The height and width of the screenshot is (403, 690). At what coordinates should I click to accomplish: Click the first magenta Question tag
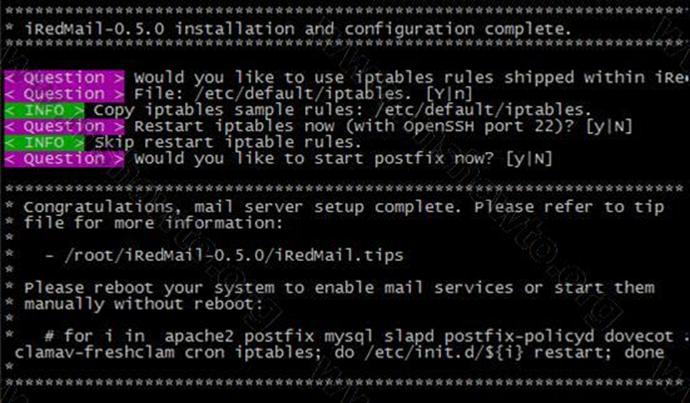[64, 78]
